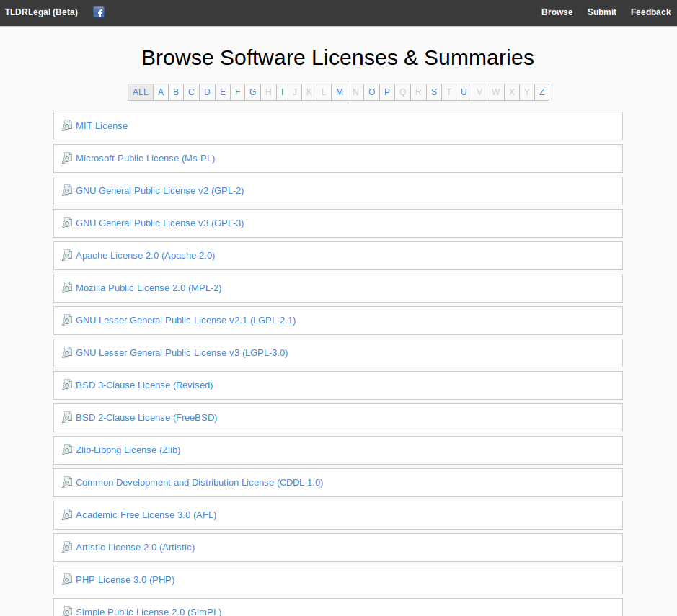
Task: Open the Common Development and Distribution License
Action: pyautogui.click(x=199, y=483)
